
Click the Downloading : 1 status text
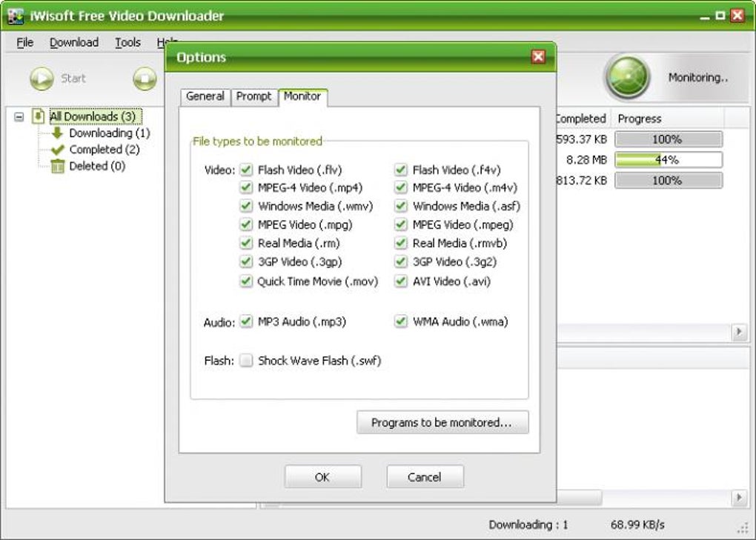tap(528, 524)
